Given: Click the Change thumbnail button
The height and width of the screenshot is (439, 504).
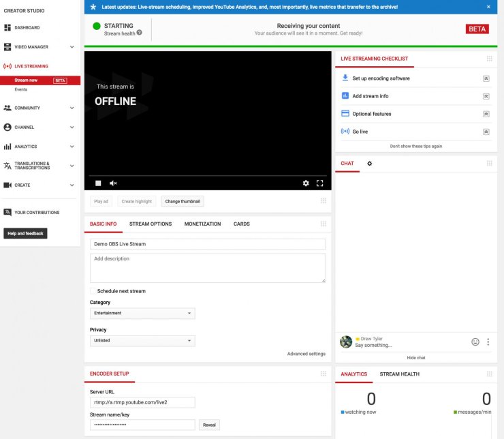Looking at the screenshot, I should (x=183, y=201).
